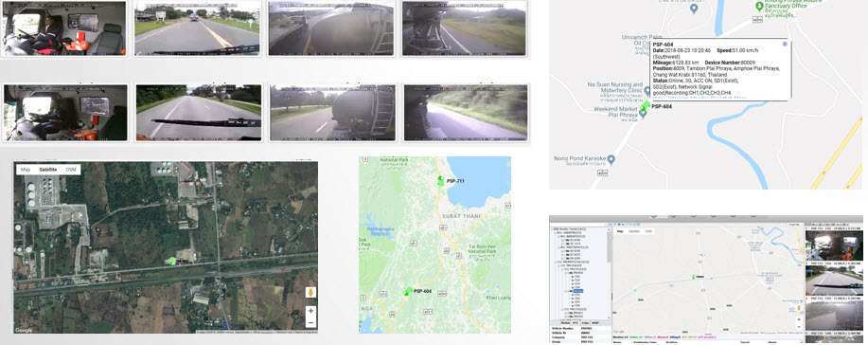Switch the aerial map to OSM

pyautogui.click(x=71, y=169)
